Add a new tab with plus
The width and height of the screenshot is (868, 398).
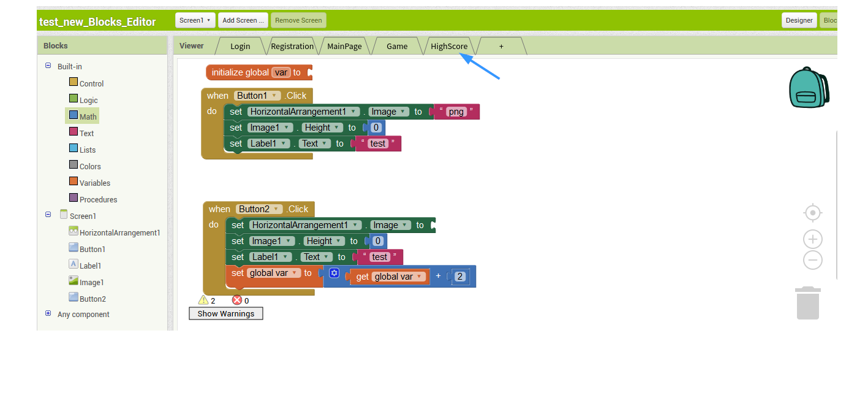point(501,46)
